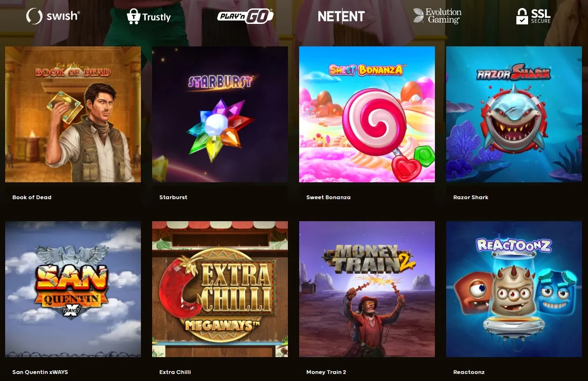Launch the Extra Chilli Megaways tile
Screen dimensions: 588x381
220,289
